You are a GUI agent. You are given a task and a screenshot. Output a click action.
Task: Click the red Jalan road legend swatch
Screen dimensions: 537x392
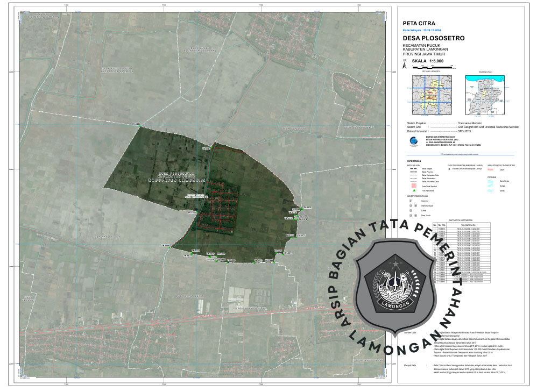tap(491, 169)
